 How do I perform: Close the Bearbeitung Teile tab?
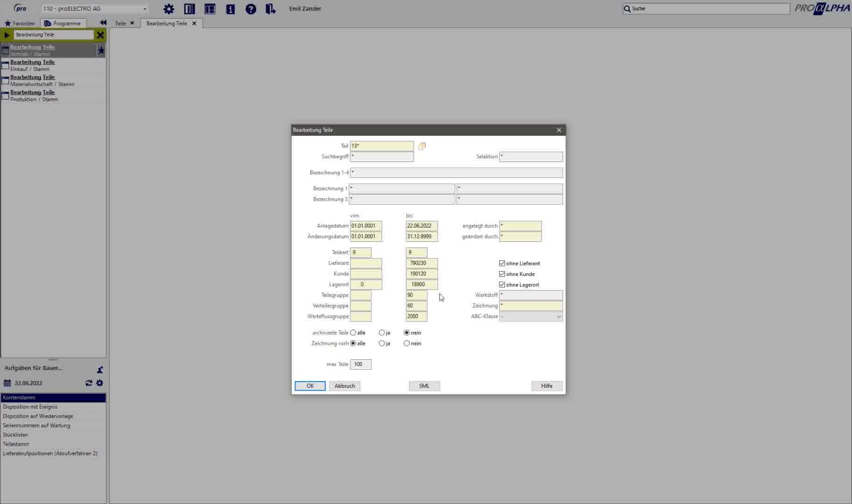(195, 23)
